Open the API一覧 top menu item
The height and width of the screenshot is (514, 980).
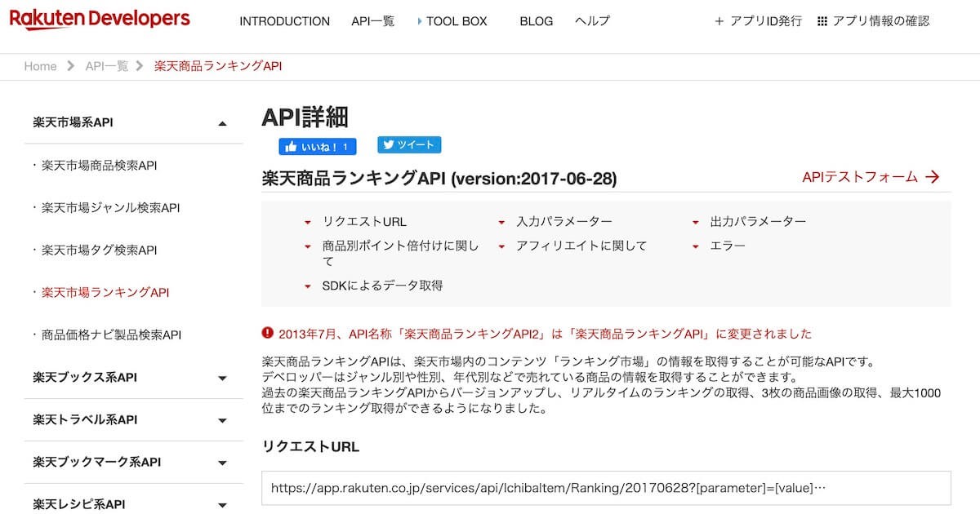pyautogui.click(x=372, y=21)
